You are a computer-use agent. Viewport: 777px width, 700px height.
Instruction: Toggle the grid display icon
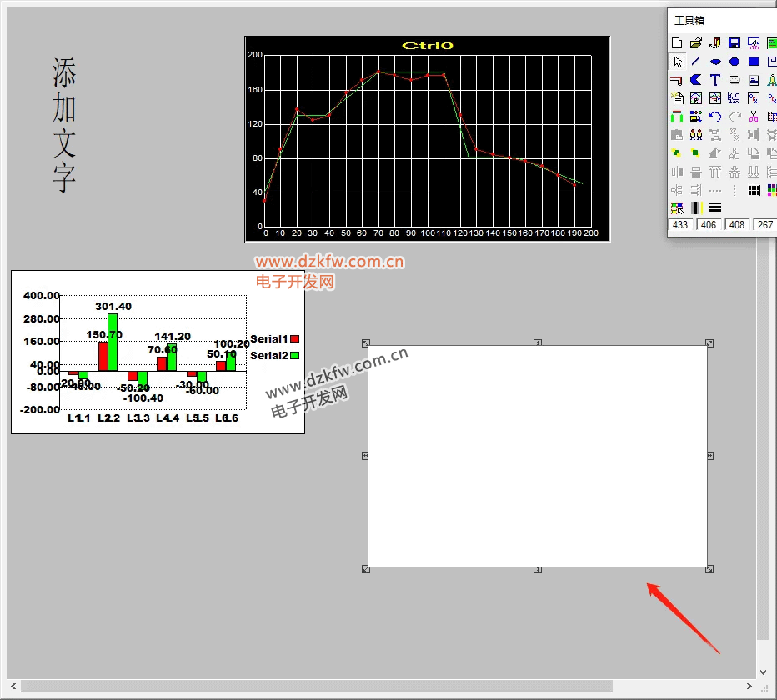754,190
